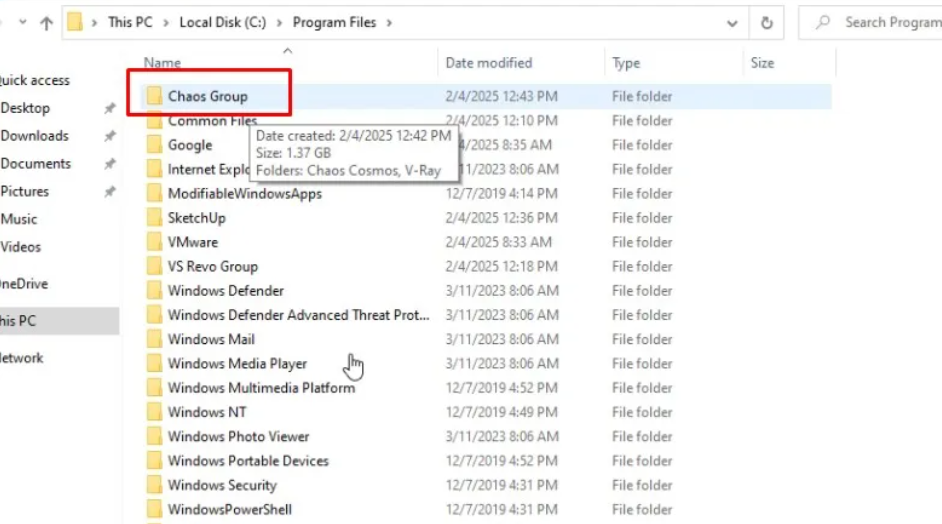942x524 pixels.
Task: Click the Refresh button in address bar
Action: click(766, 22)
